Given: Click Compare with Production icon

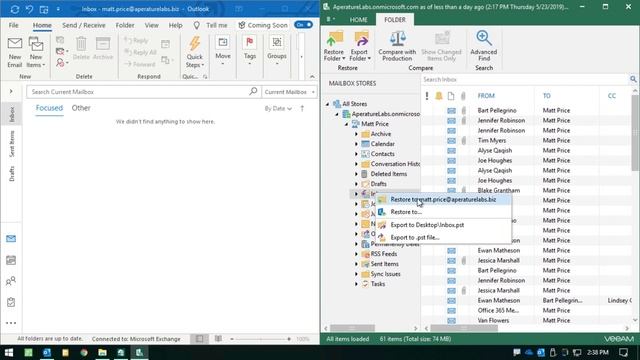Looking at the screenshot, I should 397,46.
